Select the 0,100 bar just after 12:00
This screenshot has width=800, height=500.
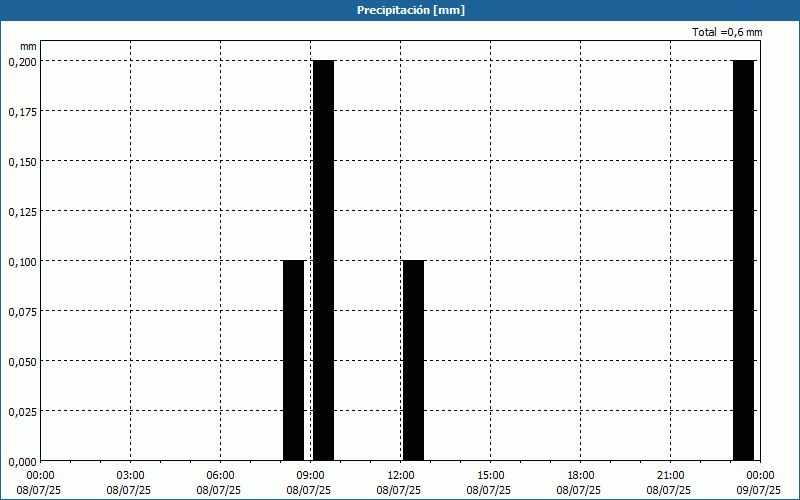click(x=413, y=360)
